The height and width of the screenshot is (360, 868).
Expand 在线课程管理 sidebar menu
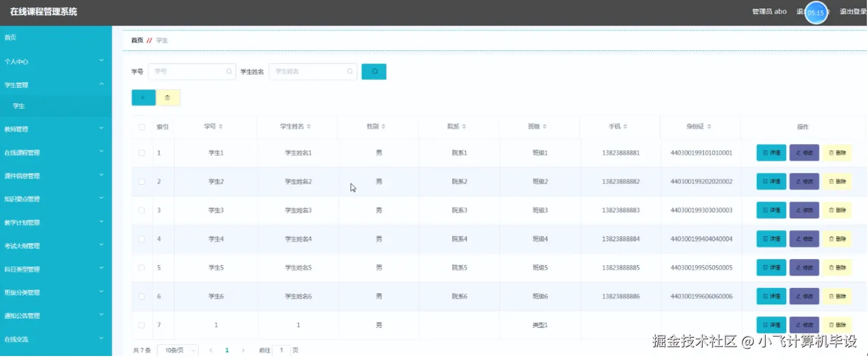tap(56, 153)
